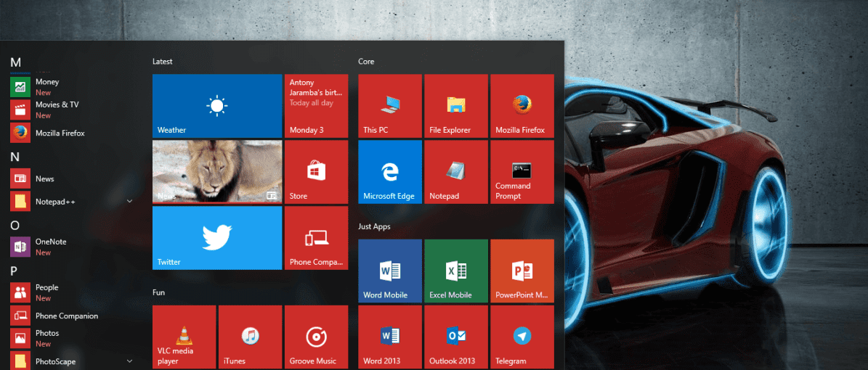
Task: Open the News live tile with lion photo
Action: tap(217, 172)
